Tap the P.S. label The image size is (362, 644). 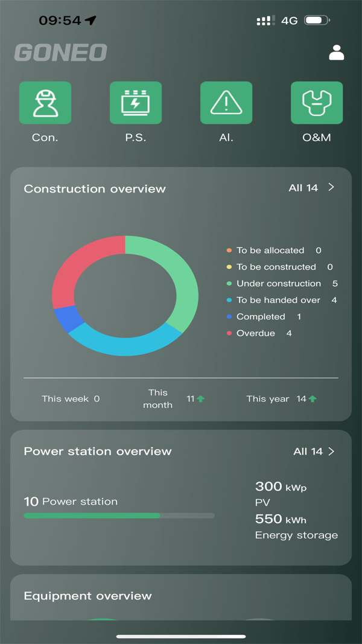pos(136,138)
